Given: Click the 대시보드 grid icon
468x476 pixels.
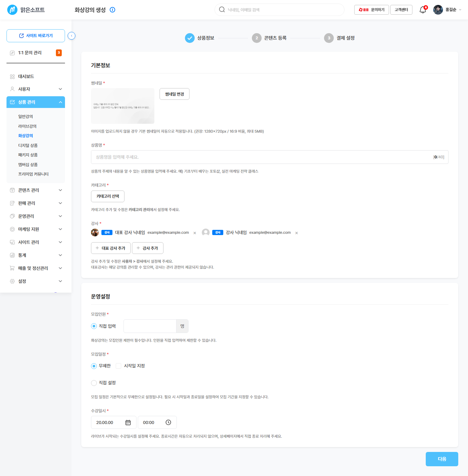Looking at the screenshot, I should pyautogui.click(x=12, y=77).
